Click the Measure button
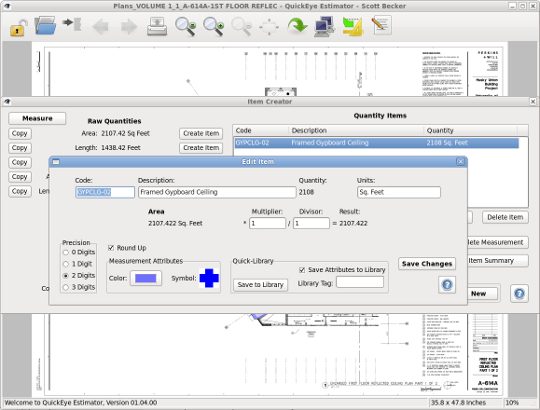The width and height of the screenshot is (540, 410). pyautogui.click(x=37, y=118)
